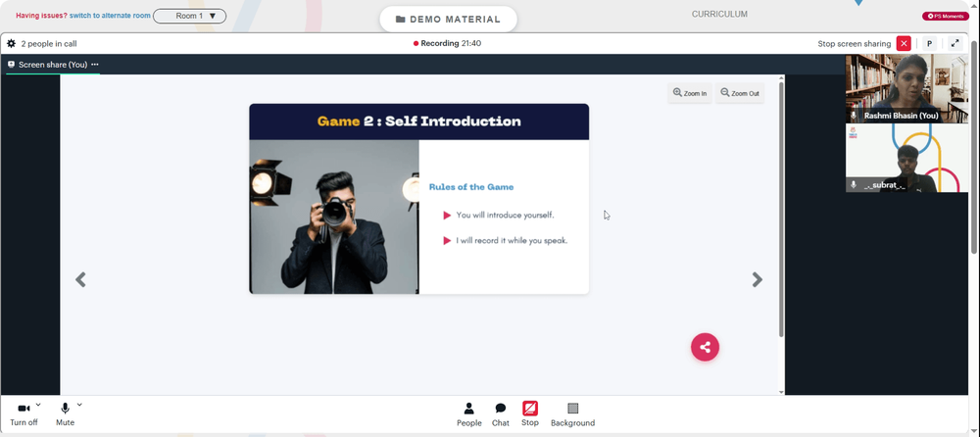980x437 pixels.
Task: Zoom In on the slide
Action: coord(689,93)
